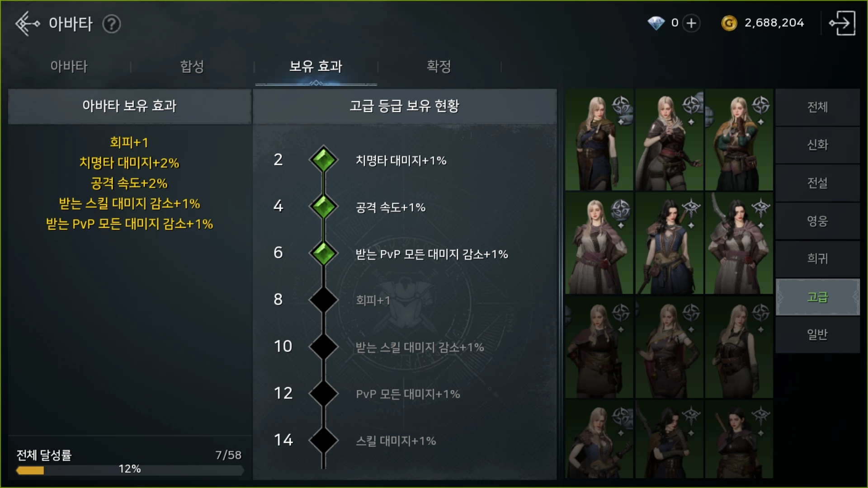Click the black diamond node at level 8

tap(323, 300)
